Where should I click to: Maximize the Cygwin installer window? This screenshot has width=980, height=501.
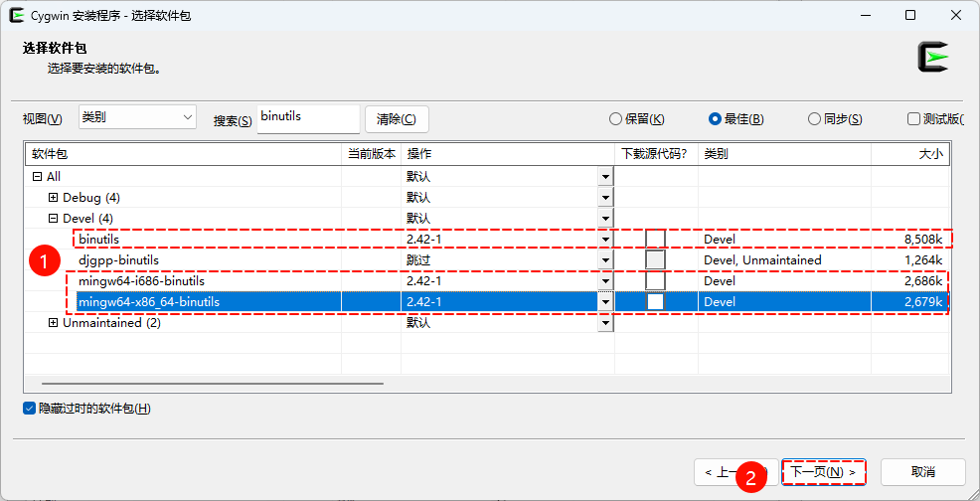(910, 15)
